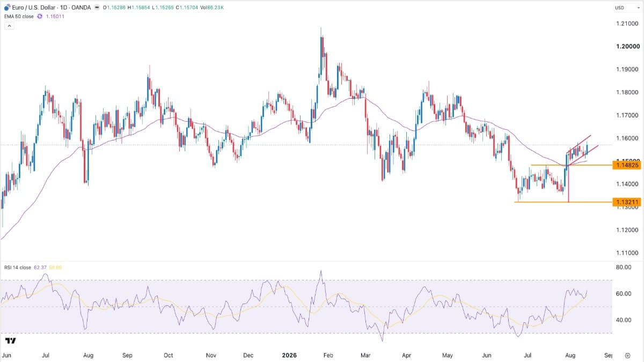644x362 pixels.
Task: Click the orange 1.13211 price label
Action: [626, 202]
